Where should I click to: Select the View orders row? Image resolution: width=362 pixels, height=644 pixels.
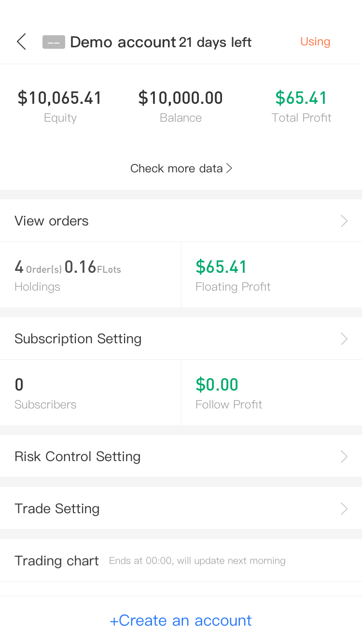pyautogui.click(x=181, y=221)
